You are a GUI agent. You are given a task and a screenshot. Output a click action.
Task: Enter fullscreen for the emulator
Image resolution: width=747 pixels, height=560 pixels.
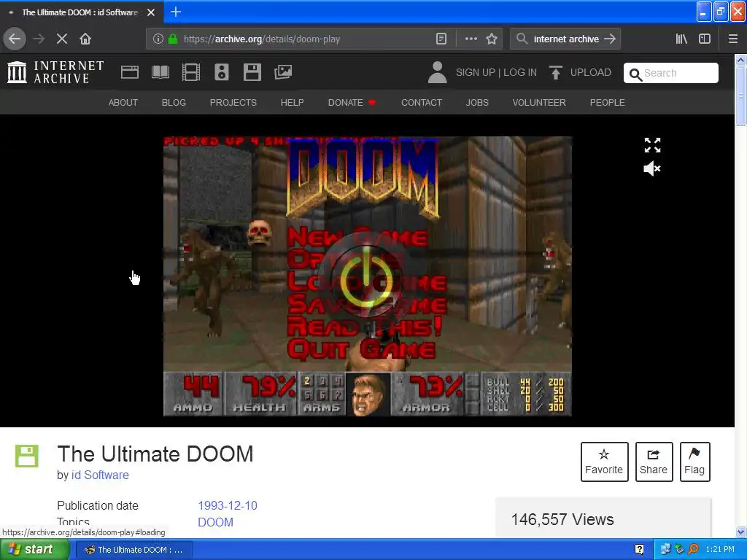pyautogui.click(x=652, y=145)
